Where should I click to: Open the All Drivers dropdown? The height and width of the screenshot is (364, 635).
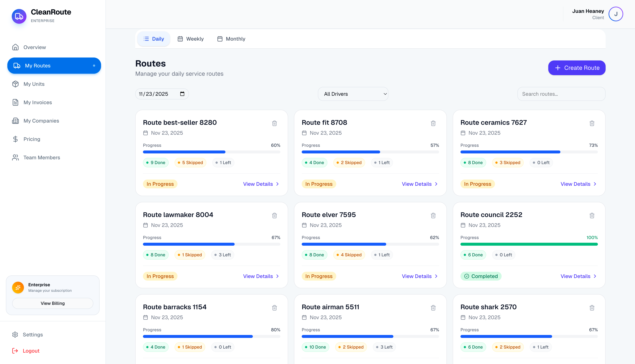(353, 94)
